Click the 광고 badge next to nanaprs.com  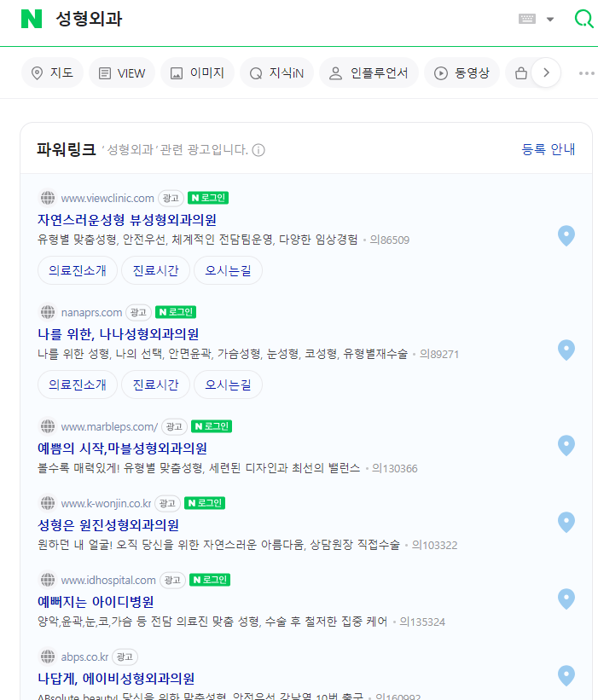[x=138, y=312]
